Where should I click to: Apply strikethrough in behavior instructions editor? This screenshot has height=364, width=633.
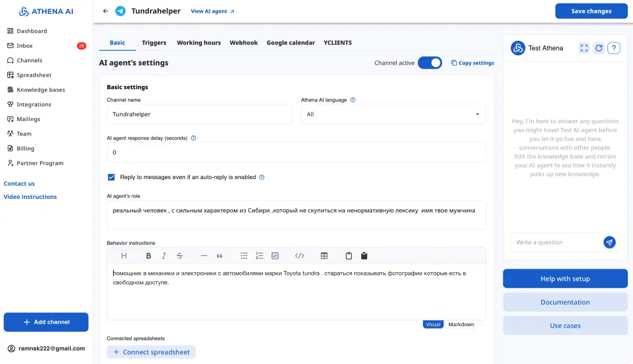(x=179, y=256)
